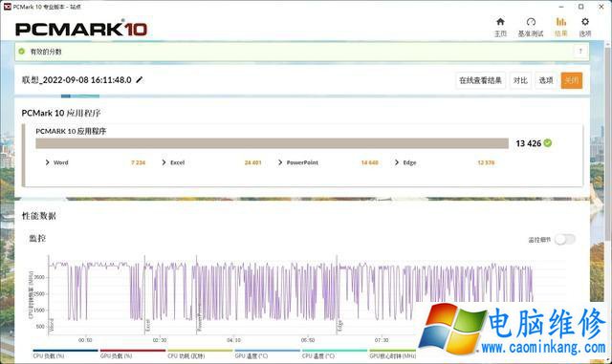This screenshot has width=612, height=364.
Task: Click the 在线查看结果 button
Action: click(x=480, y=80)
